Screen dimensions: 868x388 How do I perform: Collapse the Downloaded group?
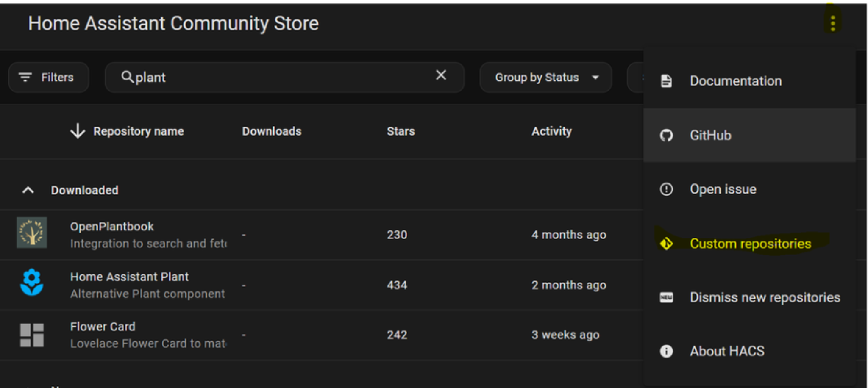point(28,190)
